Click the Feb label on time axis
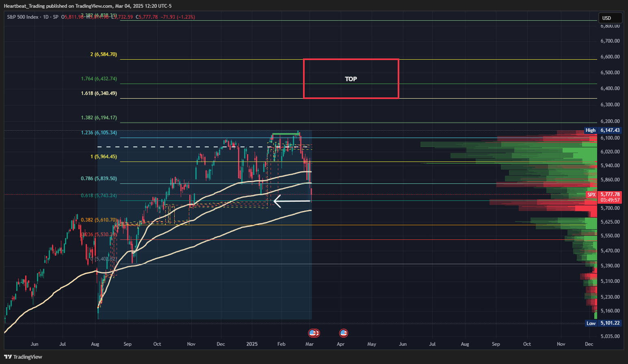Viewport: 628px width, 364px height. point(281,344)
